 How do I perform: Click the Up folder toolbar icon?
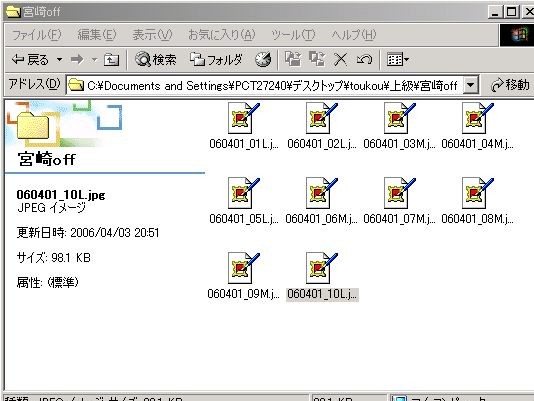tap(111, 60)
